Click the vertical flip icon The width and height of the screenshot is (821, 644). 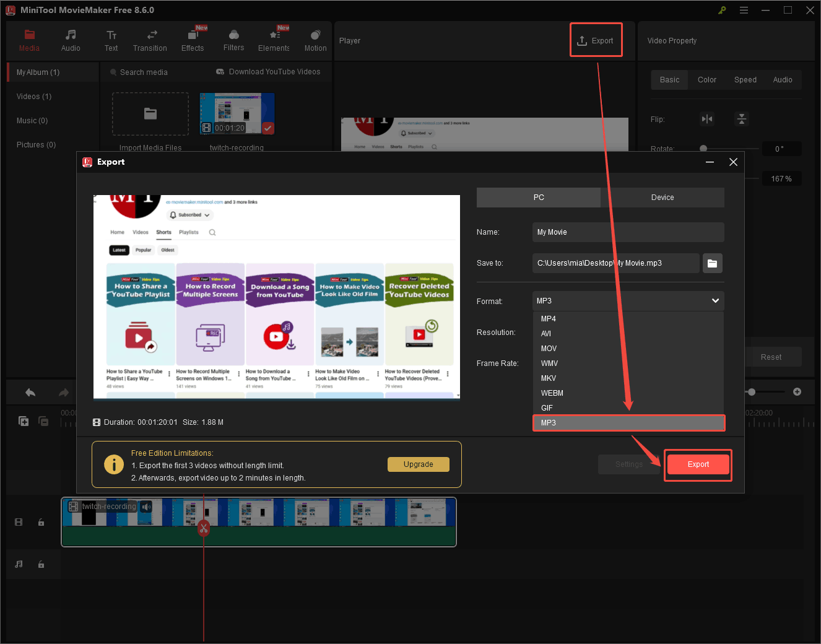coord(742,119)
